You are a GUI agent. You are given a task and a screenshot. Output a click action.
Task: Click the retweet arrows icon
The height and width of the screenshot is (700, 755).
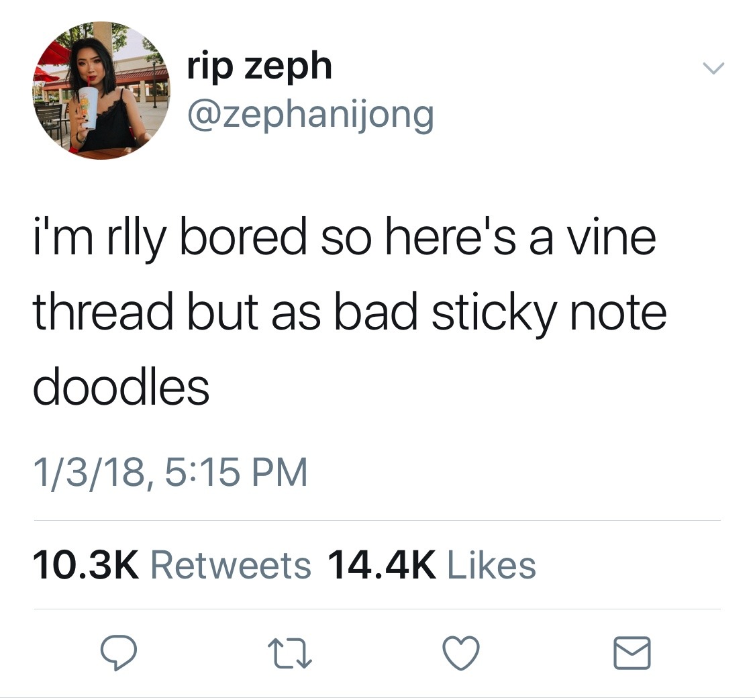290,653
